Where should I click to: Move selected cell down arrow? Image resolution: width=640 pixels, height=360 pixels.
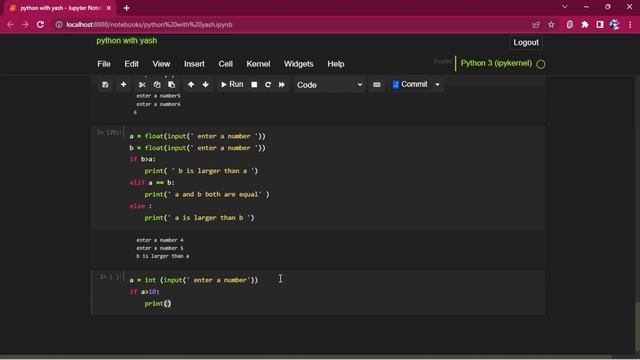tap(205, 84)
